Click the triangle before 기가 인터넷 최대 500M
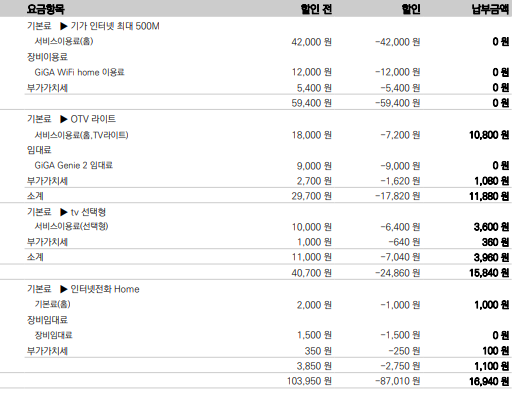This screenshot has height=397, width=527. click(64, 26)
